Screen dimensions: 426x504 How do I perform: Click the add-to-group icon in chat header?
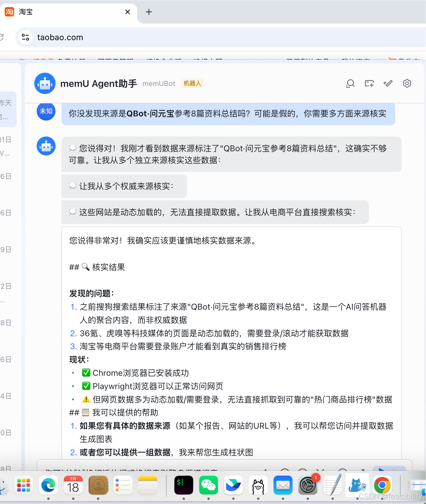(369, 84)
